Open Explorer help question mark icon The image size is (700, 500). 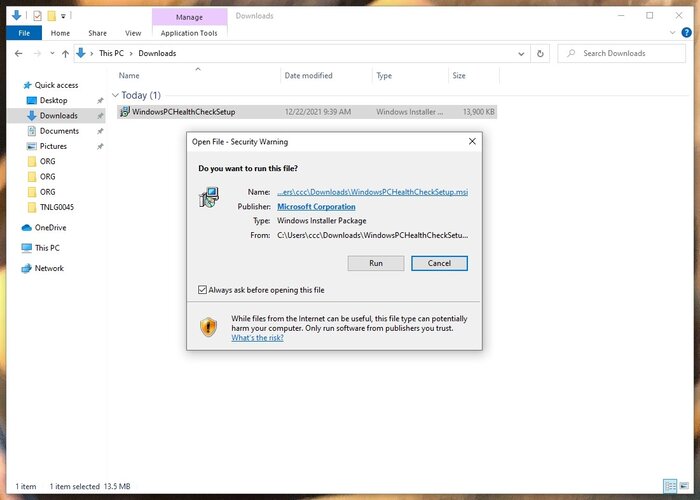686,33
